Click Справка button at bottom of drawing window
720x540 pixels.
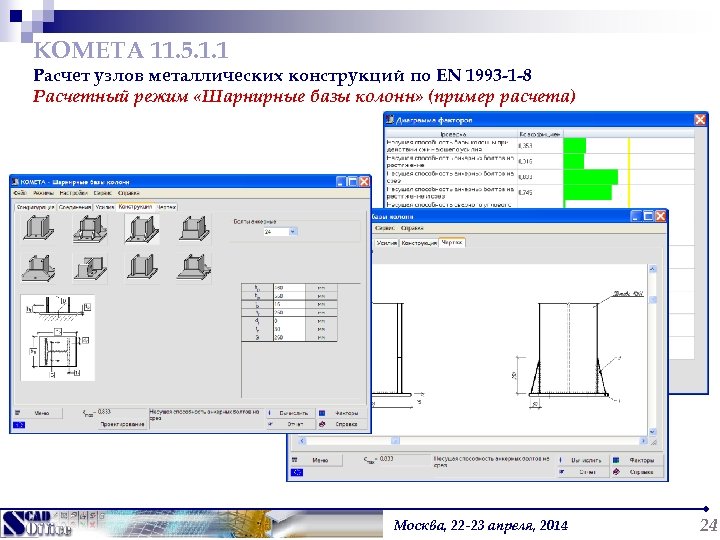point(638,472)
